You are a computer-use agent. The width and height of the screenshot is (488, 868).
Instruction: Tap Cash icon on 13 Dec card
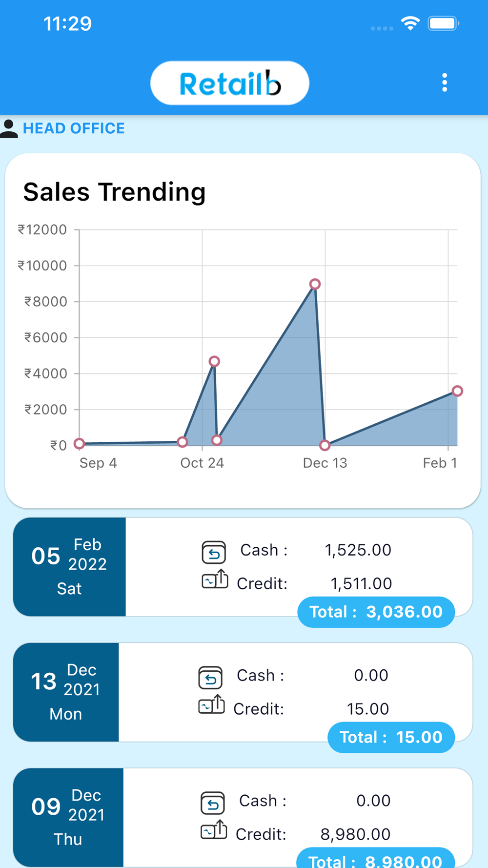pyautogui.click(x=210, y=678)
